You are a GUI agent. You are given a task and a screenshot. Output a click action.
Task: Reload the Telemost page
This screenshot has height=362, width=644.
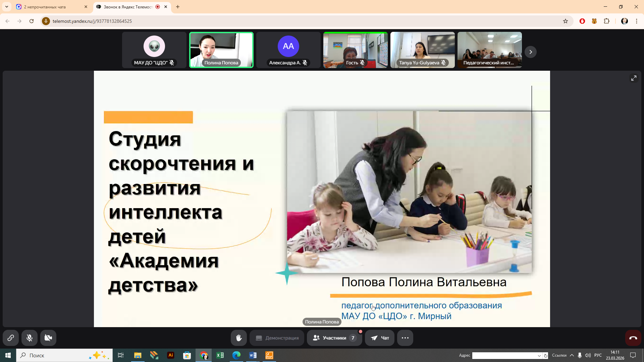click(32, 21)
